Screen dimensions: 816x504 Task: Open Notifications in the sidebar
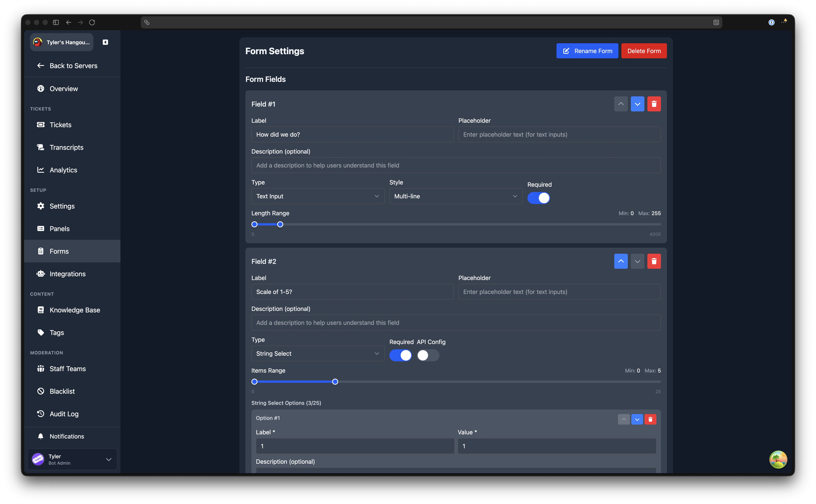tap(72, 436)
